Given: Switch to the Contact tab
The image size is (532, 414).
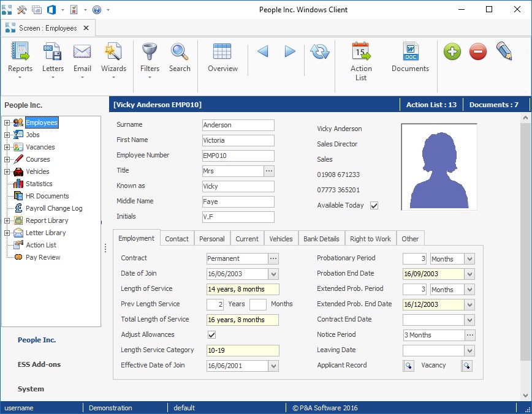Looking at the screenshot, I should [177, 239].
